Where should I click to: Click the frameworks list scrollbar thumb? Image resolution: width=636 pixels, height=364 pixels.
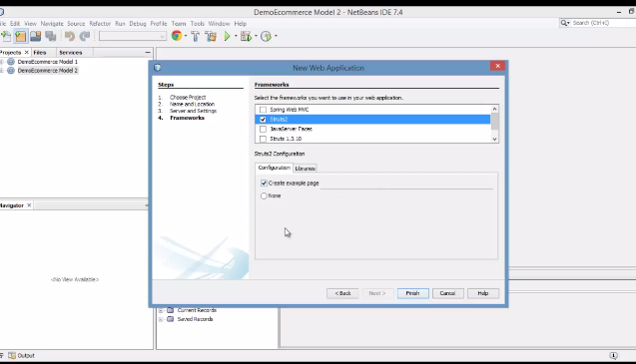pos(494,121)
